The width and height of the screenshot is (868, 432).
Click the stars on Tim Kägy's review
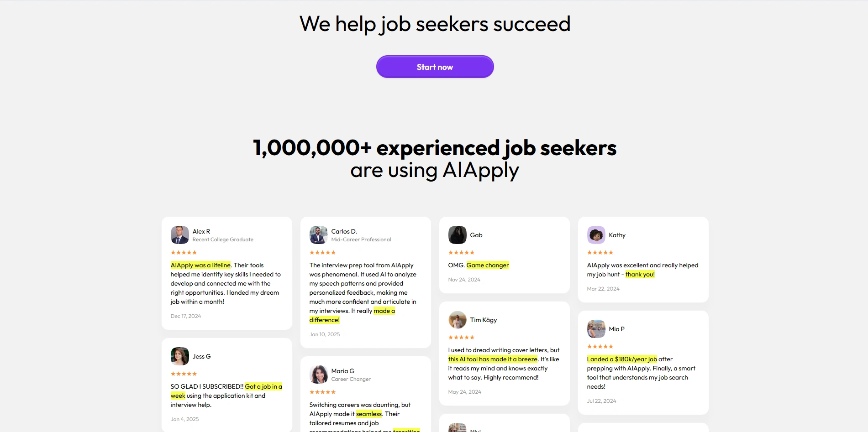pos(461,337)
